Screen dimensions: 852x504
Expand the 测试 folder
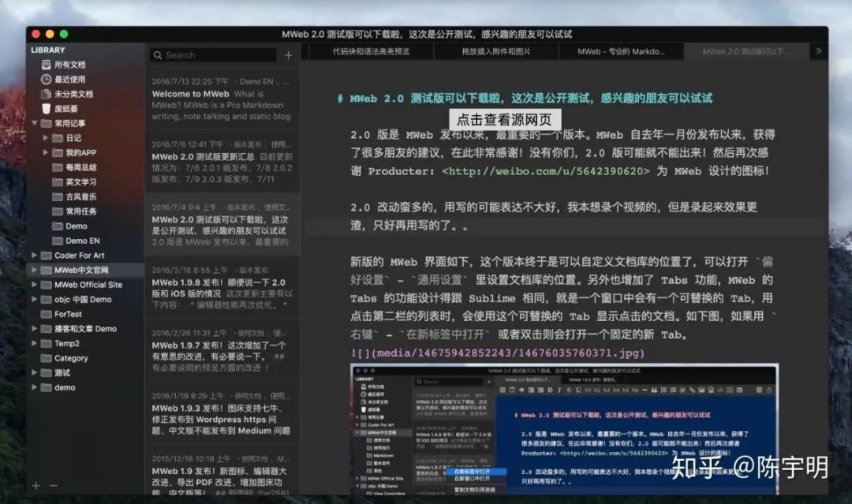pyautogui.click(x=35, y=372)
